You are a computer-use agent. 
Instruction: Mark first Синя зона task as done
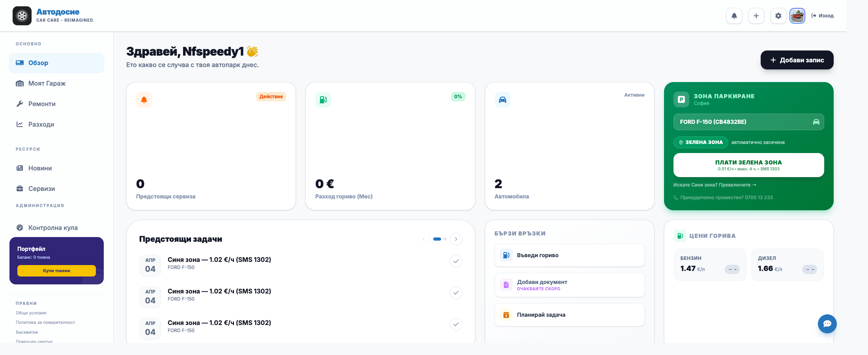coord(456,261)
